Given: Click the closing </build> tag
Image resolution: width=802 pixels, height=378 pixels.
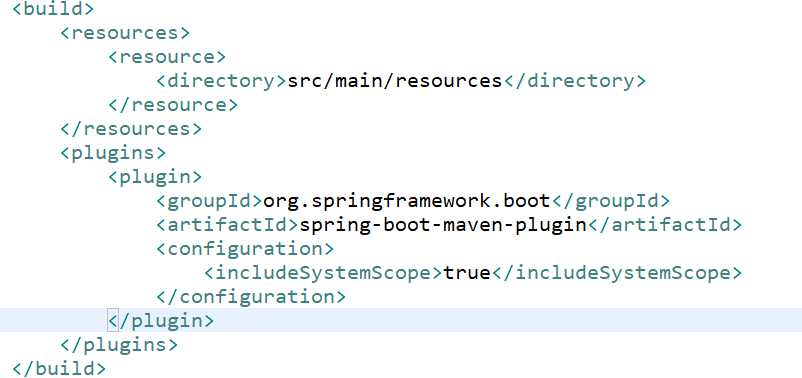Looking at the screenshot, I should [x=59, y=369].
